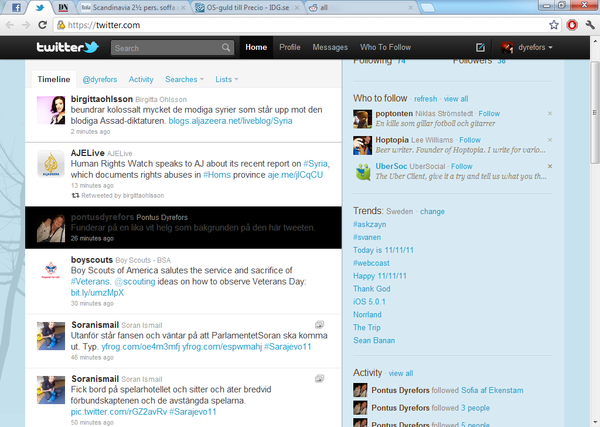Viewport: 600px width, 427px height.
Task: Select the Timeline tab
Action: pos(54,79)
